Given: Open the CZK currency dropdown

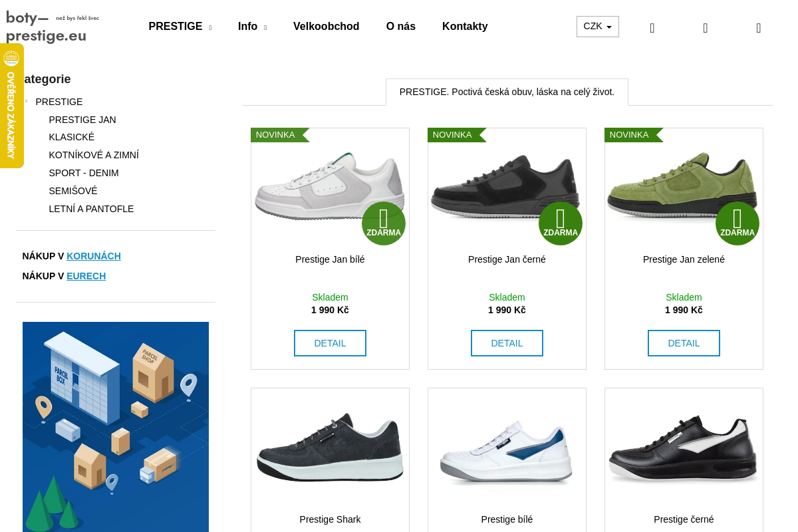Looking at the screenshot, I should (598, 27).
